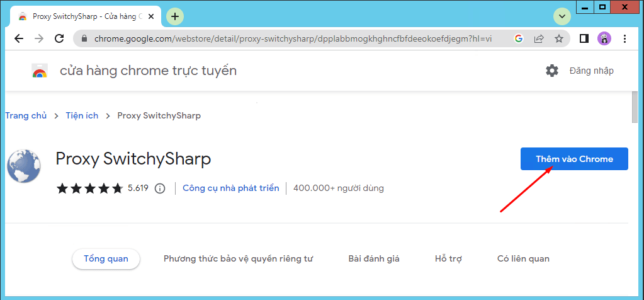Screen dimensions: 644x300
Task: Open Web Store settings gear
Action: [552, 71]
